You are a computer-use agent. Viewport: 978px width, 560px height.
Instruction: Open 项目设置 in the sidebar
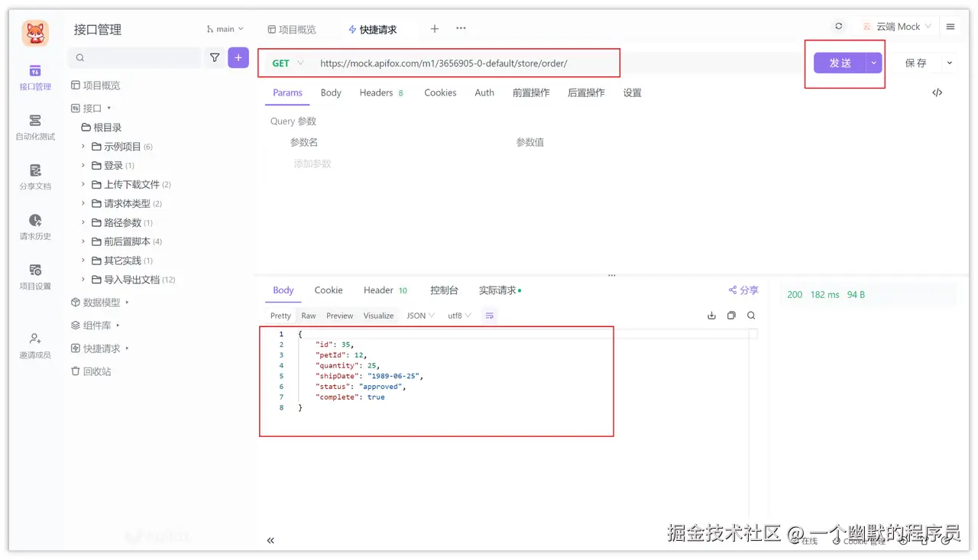click(35, 277)
